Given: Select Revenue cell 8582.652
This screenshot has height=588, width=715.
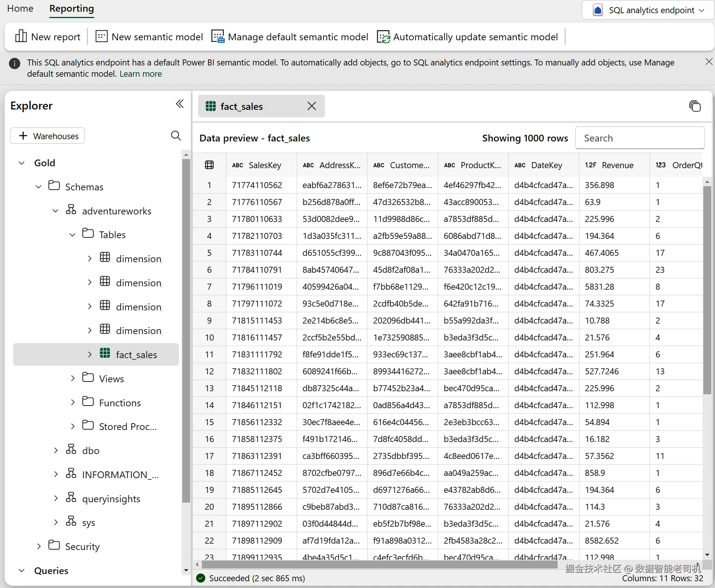Looking at the screenshot, I should [614, 541].
